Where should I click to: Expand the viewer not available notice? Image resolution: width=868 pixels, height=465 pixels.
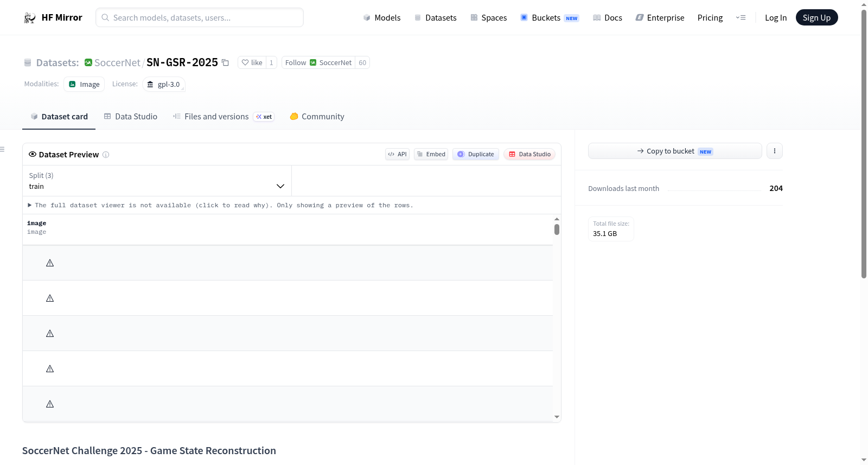[x=221, y=206]
